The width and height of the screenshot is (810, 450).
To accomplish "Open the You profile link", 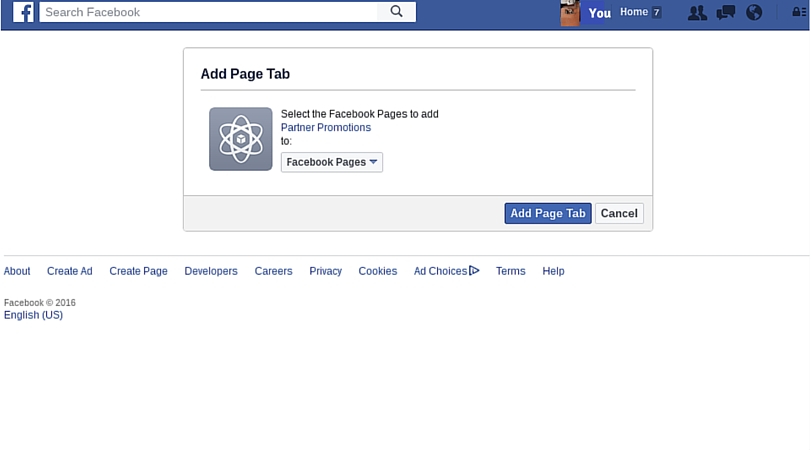I will (599, 13).
